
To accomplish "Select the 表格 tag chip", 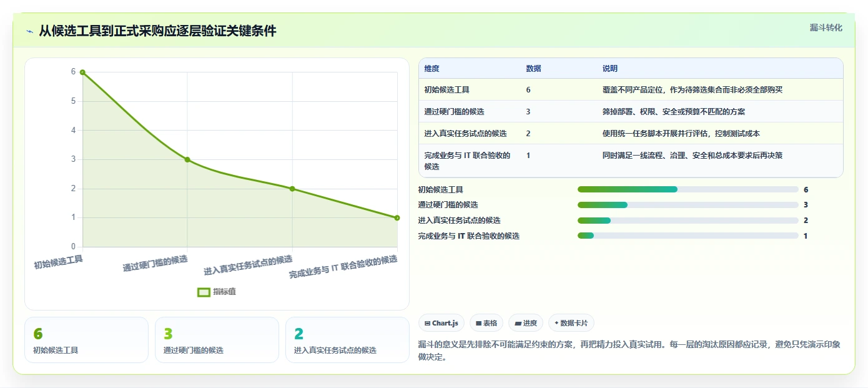I will click(486, 323).
